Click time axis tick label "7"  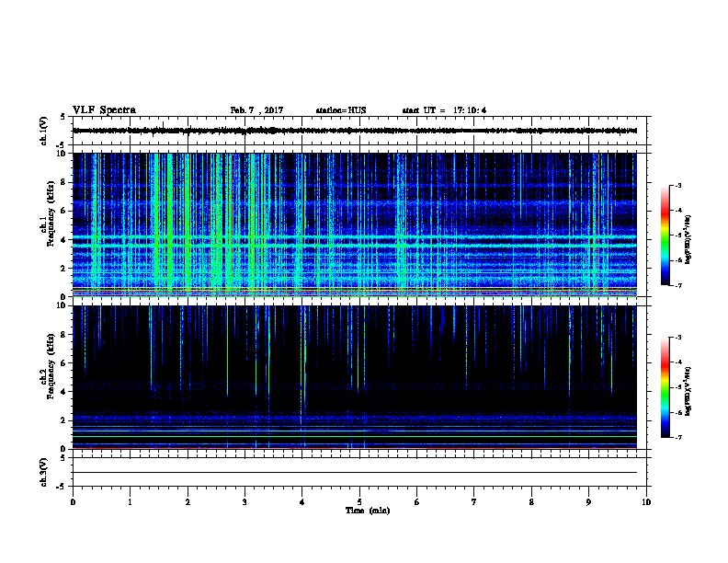474,502
